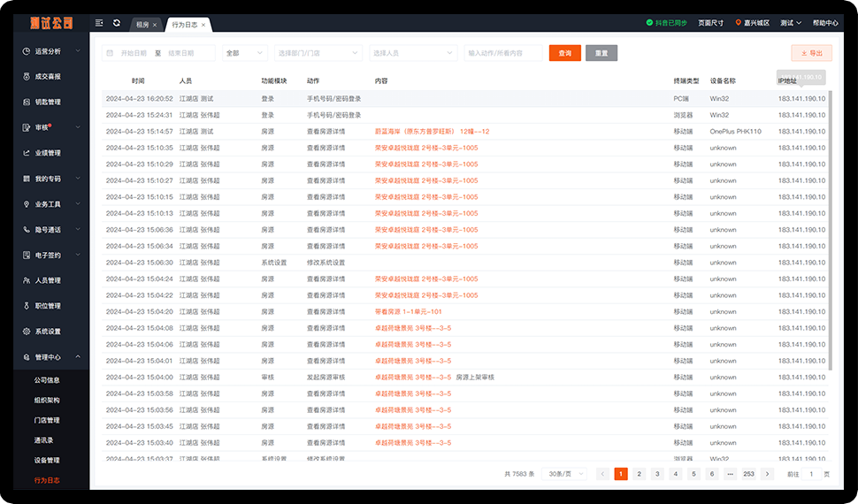This screenshot has width=858, height=504.
Task: Click the calendar icon in date range field
Action: click(x=110, y=53)
